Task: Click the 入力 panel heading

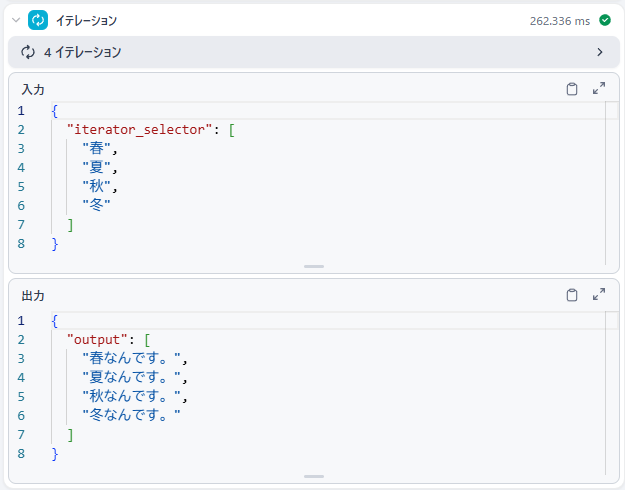Action: pos(33,89)
